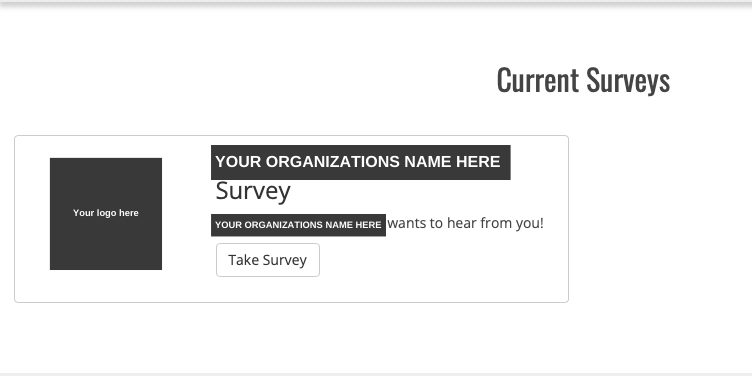Click the 'Survey' title in the card
The height and width of the screenshot is (376, 752).
pyautogui.click(x=253, y=191)
